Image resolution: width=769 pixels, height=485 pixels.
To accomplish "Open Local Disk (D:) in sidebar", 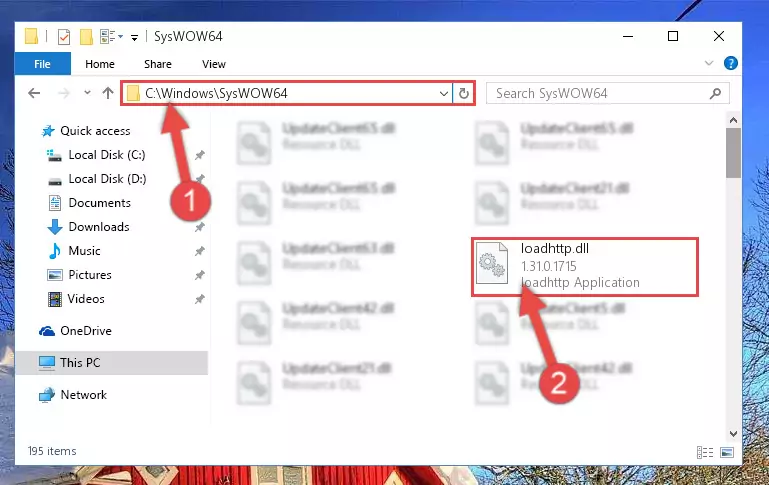I will [107, 179].
